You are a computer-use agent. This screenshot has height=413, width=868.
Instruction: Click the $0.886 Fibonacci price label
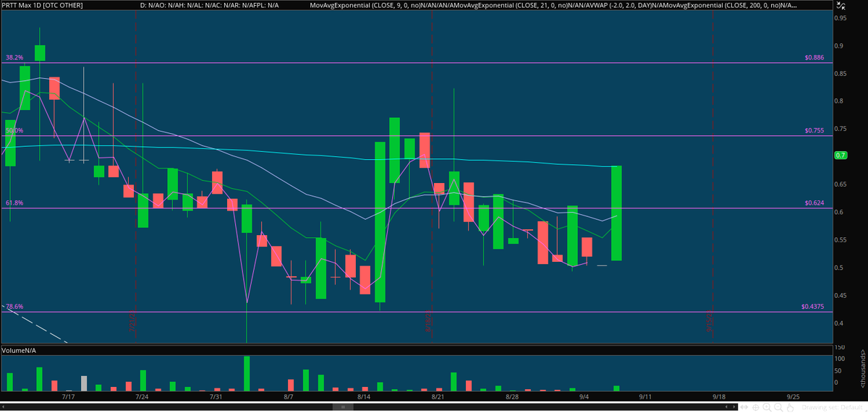tap(814, 56)
